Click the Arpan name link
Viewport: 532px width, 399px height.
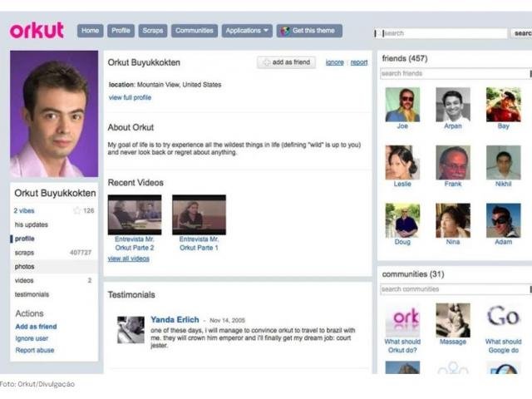(453, 126)
